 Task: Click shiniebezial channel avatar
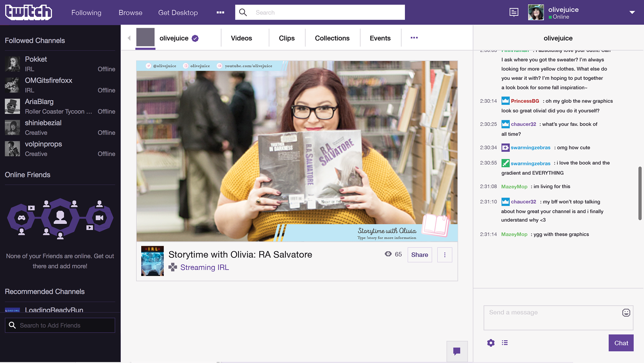(x=12, y=128)
